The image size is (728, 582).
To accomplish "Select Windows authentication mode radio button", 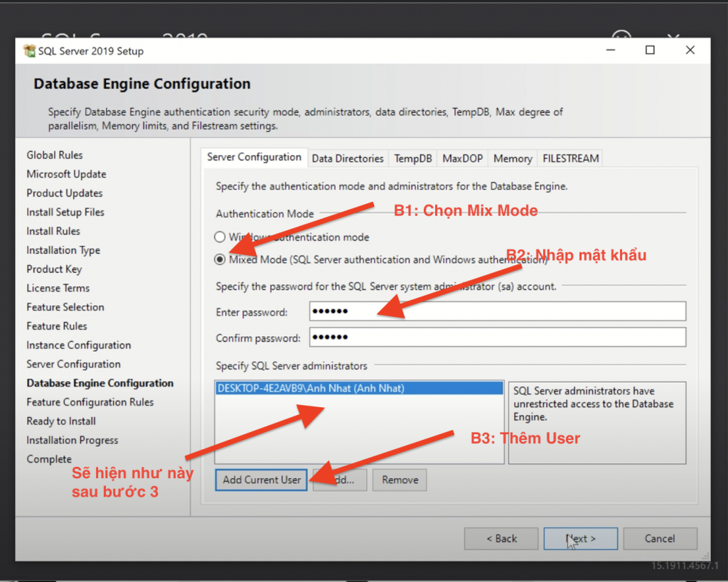I will click(220, 237).
